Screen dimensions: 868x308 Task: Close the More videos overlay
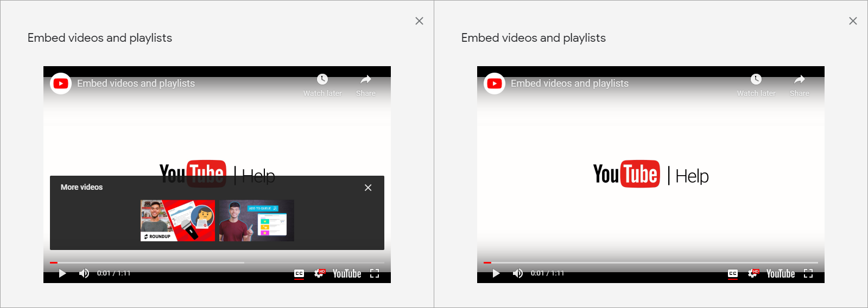[x=368, y=188]
